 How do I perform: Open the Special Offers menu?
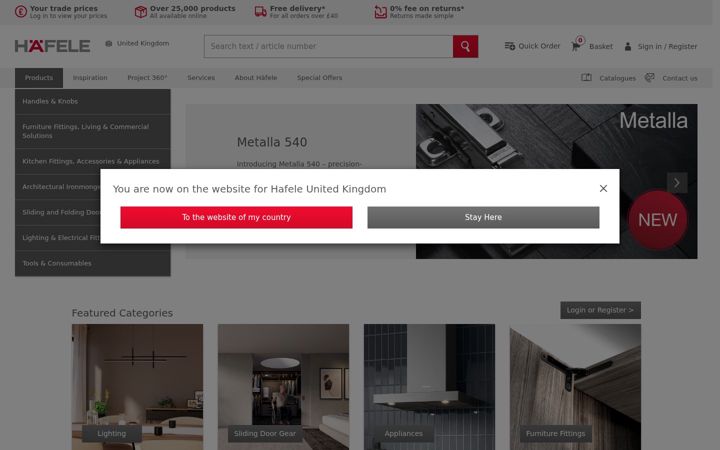click(x=320, y=78)
